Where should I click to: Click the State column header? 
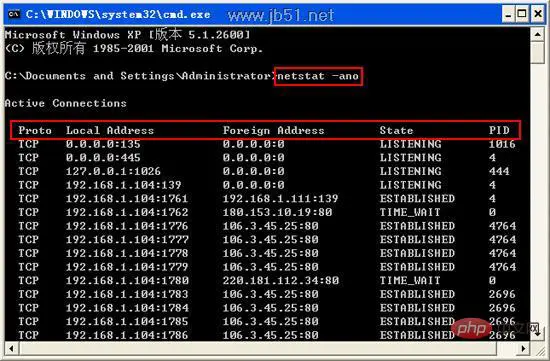[x=396, y=131]
